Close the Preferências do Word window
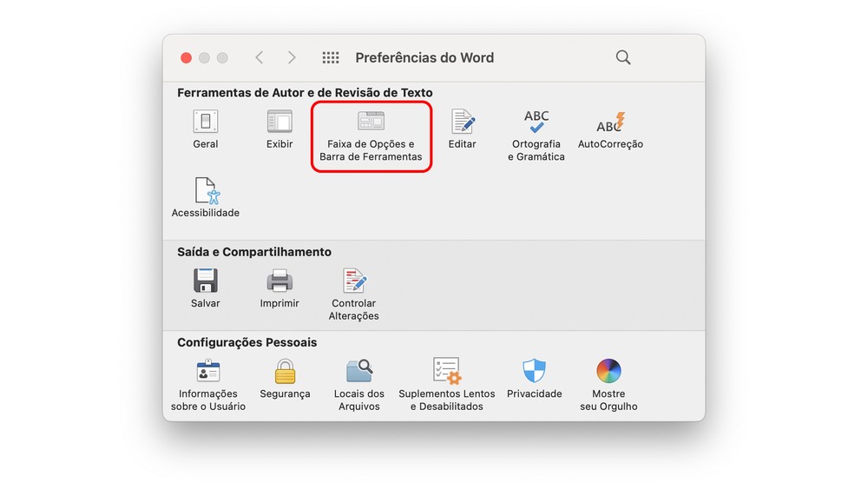Image resolution: width=868 pixels, height=489 pixels. point(186,57)
